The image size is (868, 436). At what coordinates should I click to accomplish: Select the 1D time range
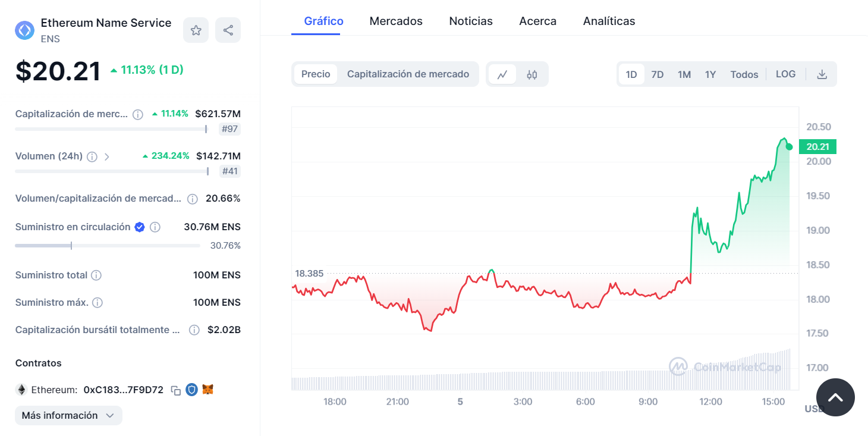point(631,74)
